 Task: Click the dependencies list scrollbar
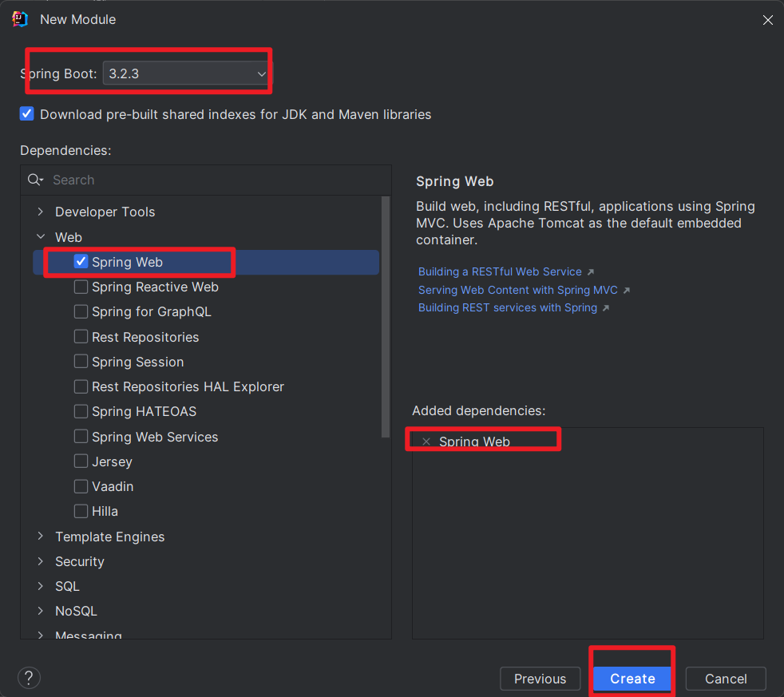(x=385, y=317)
